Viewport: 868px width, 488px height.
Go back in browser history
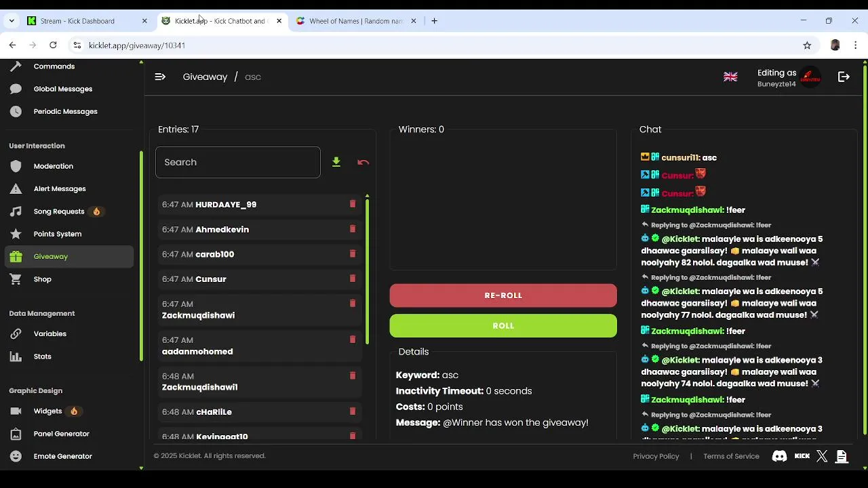pos(12,45)
